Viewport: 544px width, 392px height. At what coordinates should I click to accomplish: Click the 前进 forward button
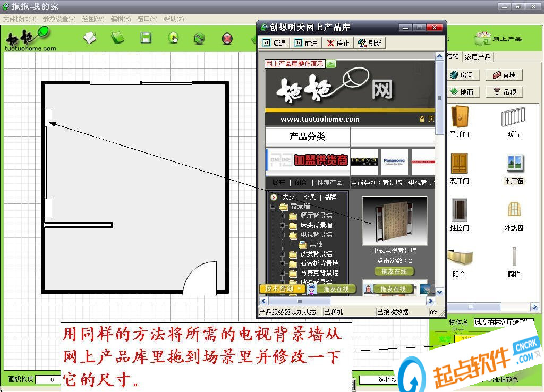306,43
